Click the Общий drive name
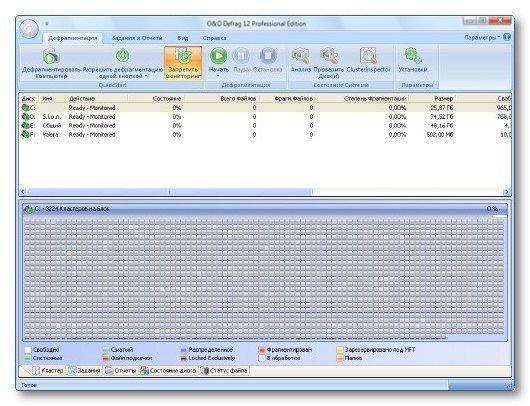The width and height of the screenshot is (530, 406). 52,125
